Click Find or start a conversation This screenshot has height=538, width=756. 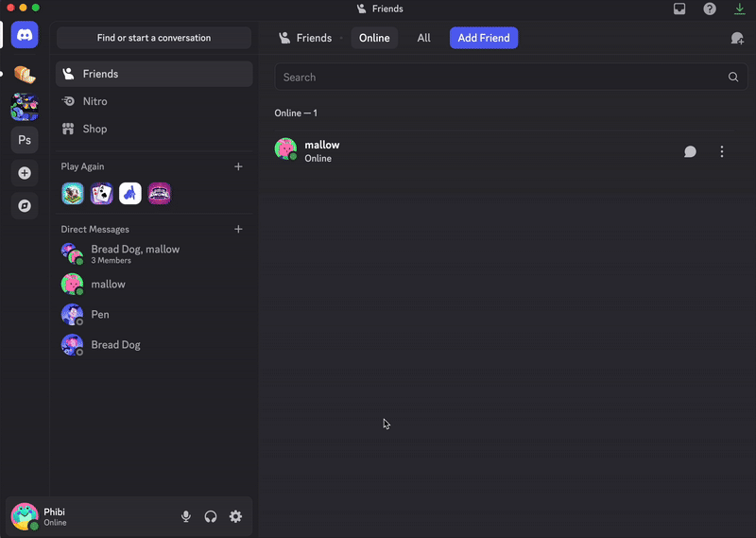point(154,38)
